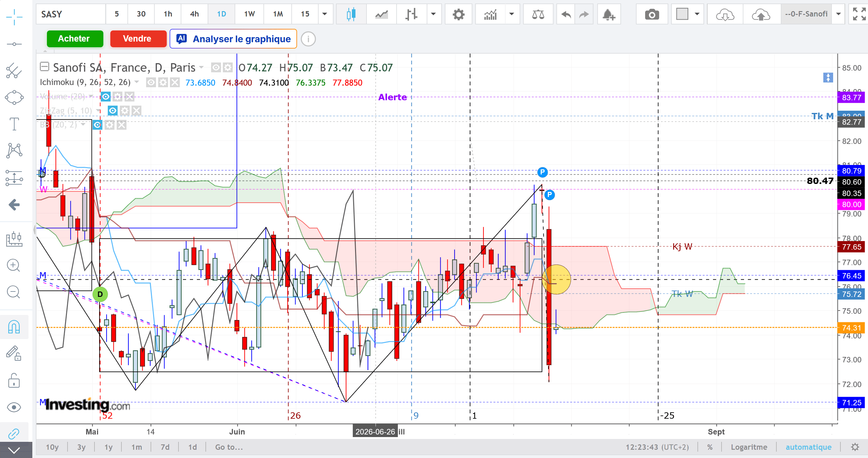Click Analyser le graphique AI button
Screen dimensions: 868x458
(x=233, y=39)
